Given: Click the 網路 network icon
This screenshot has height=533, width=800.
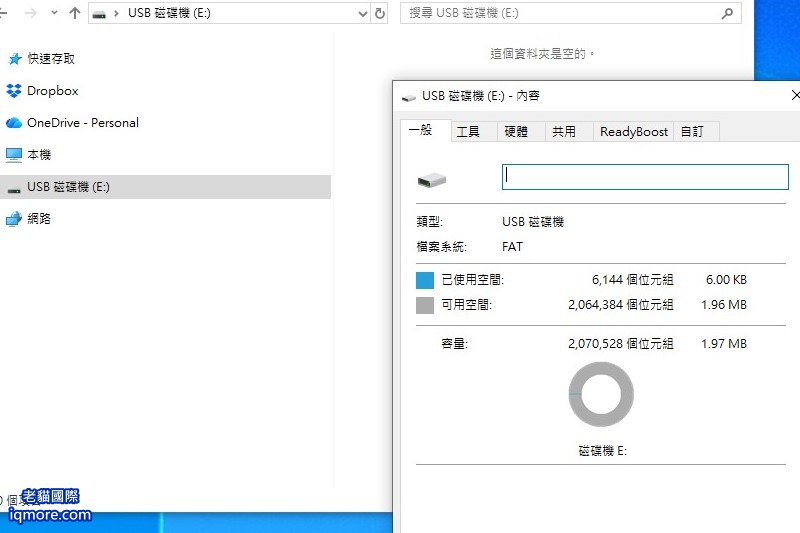Looking at the screenshot, I should tap(14, 219).
